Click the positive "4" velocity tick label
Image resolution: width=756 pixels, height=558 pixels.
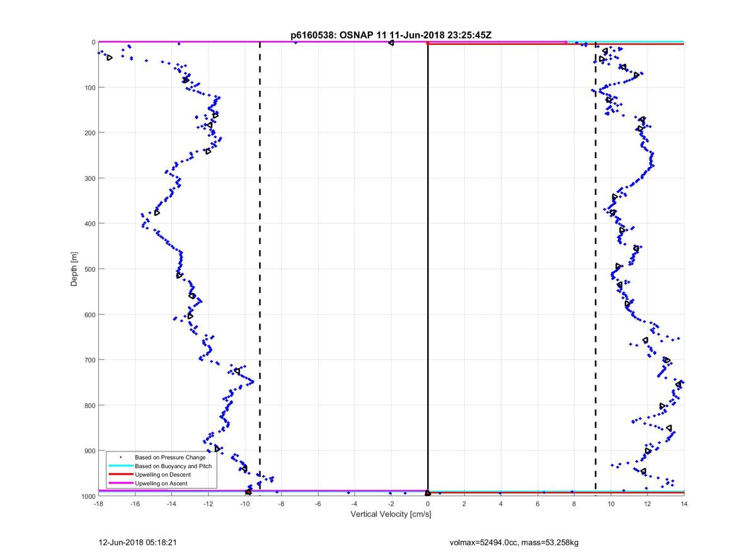coord(501,504)
